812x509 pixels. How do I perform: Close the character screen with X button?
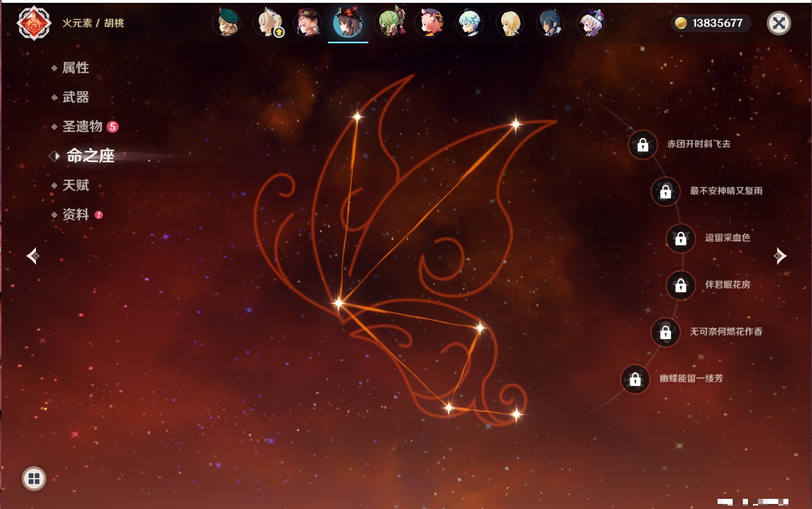point(779,23)
